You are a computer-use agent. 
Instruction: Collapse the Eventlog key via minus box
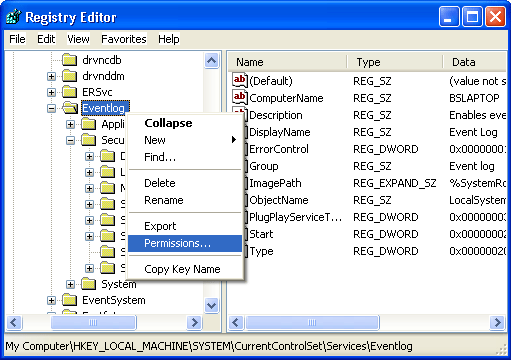click(51, 108)
